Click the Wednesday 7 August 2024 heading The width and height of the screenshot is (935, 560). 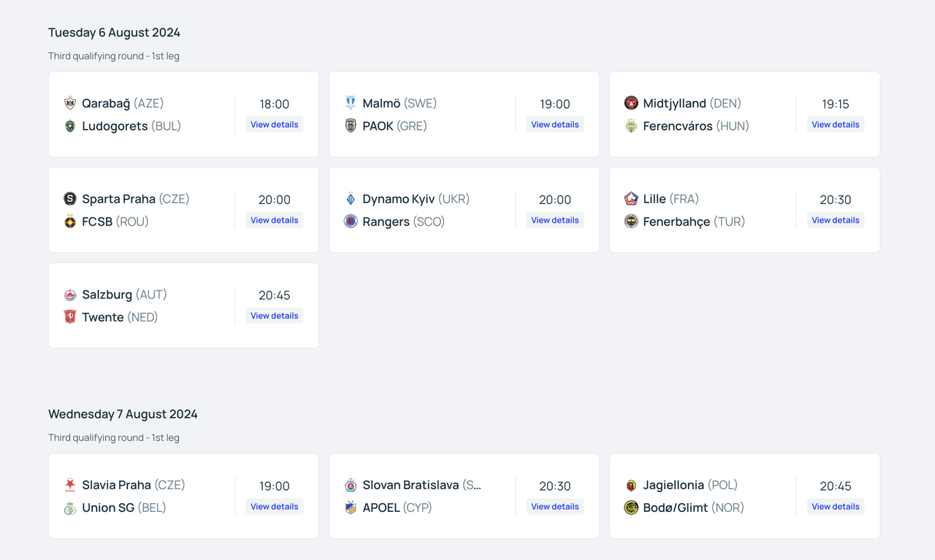click(x=123, y=414)
